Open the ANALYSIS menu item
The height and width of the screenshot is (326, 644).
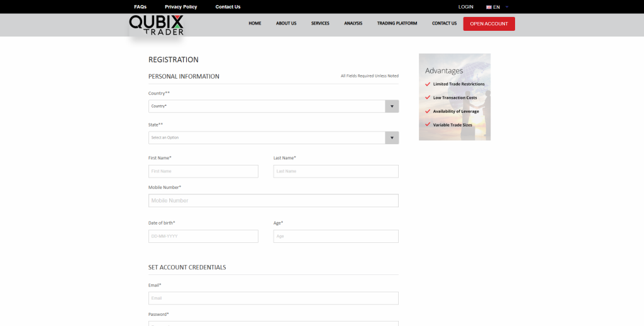(x=353, y=23)
